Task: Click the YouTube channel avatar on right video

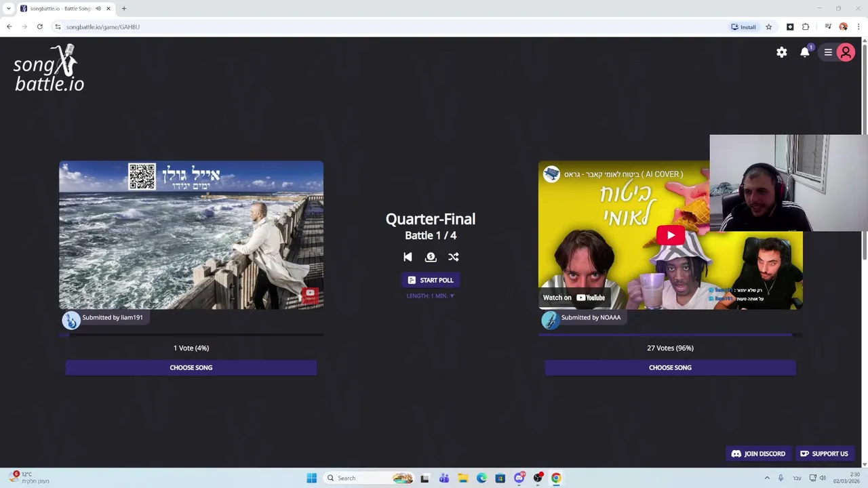Action: click(551, 174)
